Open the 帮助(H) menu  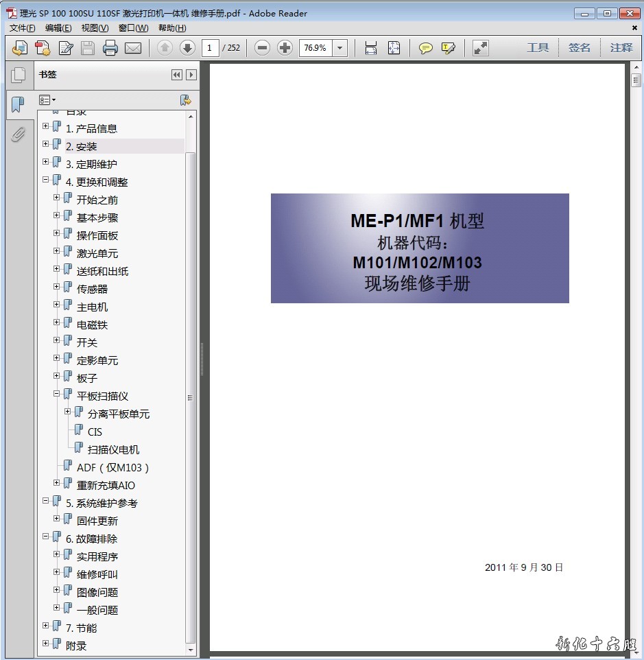point(171,28)
